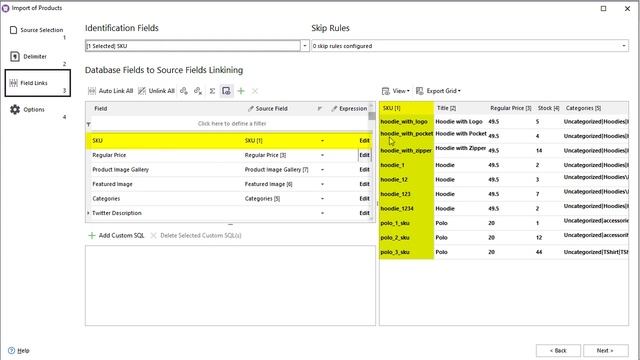Click the Identification Fields '[1 Selected] SKU' box
Viewport: 640px width, 360px height.
pyautogui.click(x=193, y=46)
